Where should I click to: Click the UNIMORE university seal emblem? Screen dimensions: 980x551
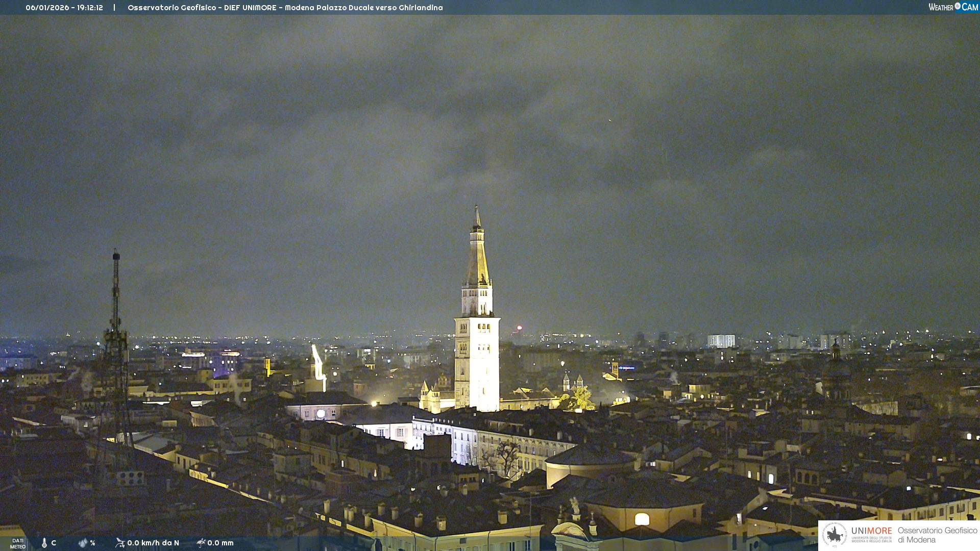[x=835, y=535]
